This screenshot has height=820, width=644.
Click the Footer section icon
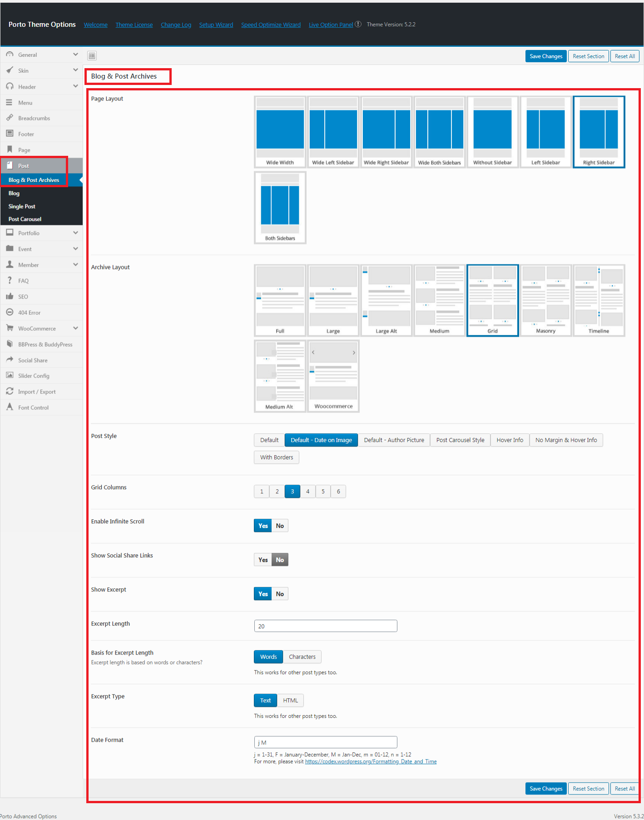10,134
